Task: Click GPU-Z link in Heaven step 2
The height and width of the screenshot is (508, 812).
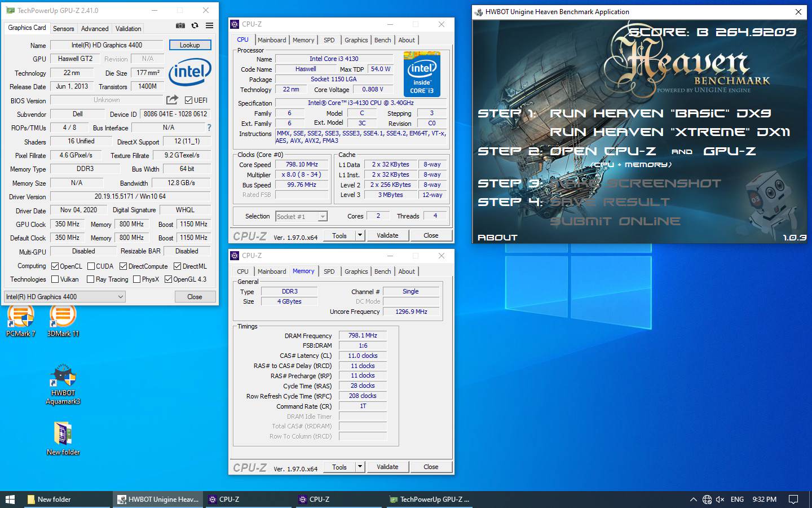Action: pyautogui.click(x=730, y=151)
